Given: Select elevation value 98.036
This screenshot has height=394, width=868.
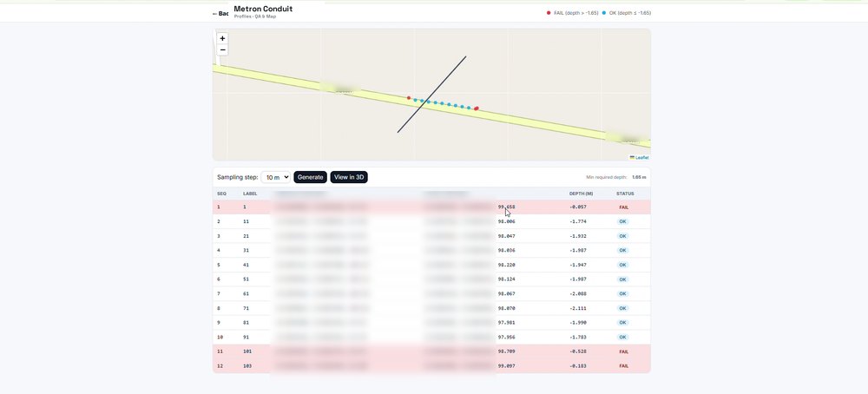Looking at the screenshot, I should (507, 250).
